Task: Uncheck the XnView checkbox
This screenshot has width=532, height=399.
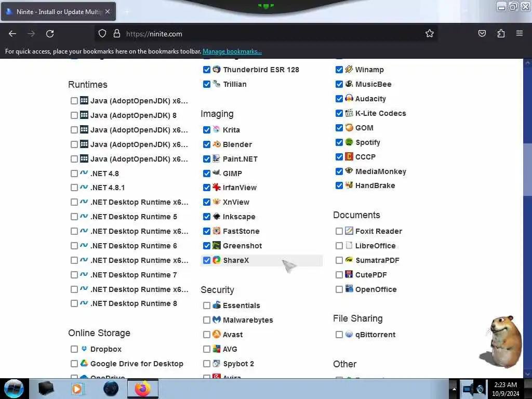Action: pyautogui.click(x=207, y=202)
